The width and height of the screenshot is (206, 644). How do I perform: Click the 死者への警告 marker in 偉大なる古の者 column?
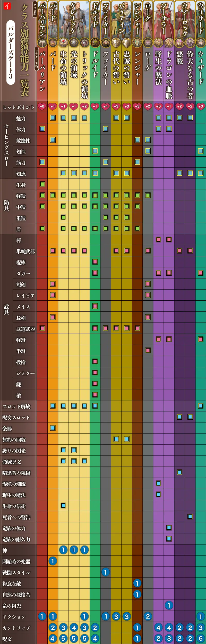pyautogui.click(x=190, y=516)
